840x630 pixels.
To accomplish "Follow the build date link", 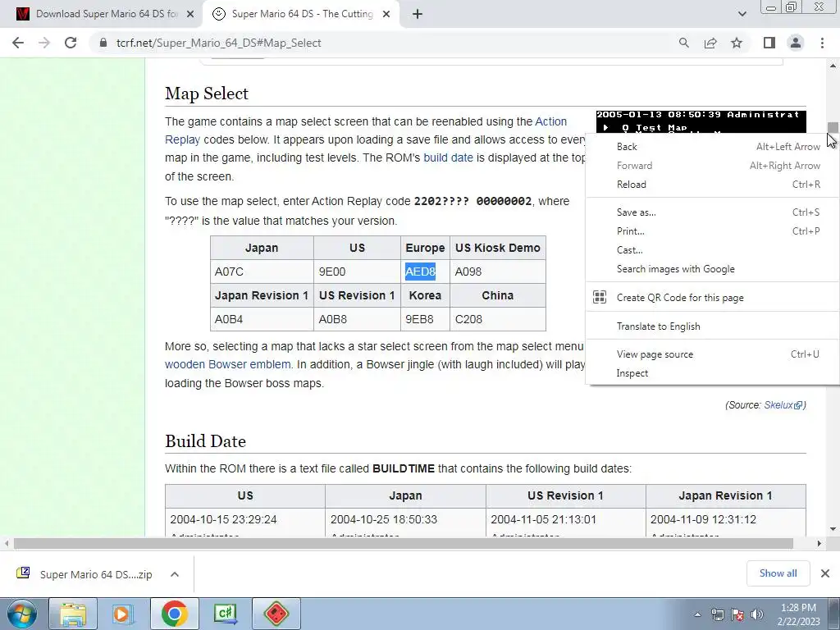I will point(448,158).
